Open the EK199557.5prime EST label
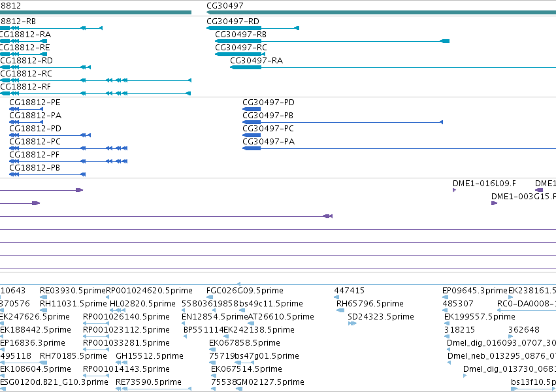 (480, 317)
